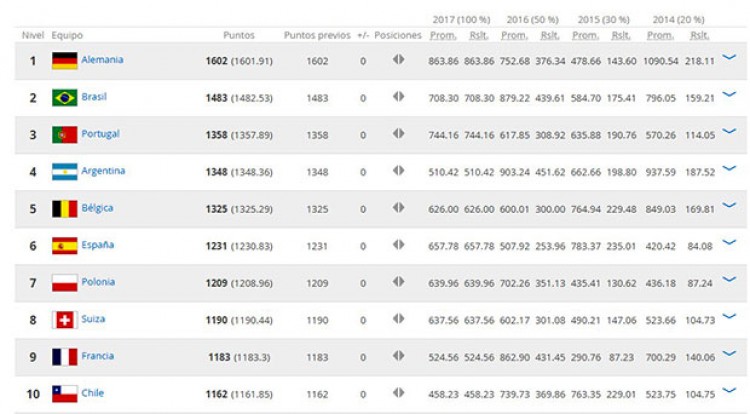Open the Alemania team link

pyautogui.click(x=102, y=60)
